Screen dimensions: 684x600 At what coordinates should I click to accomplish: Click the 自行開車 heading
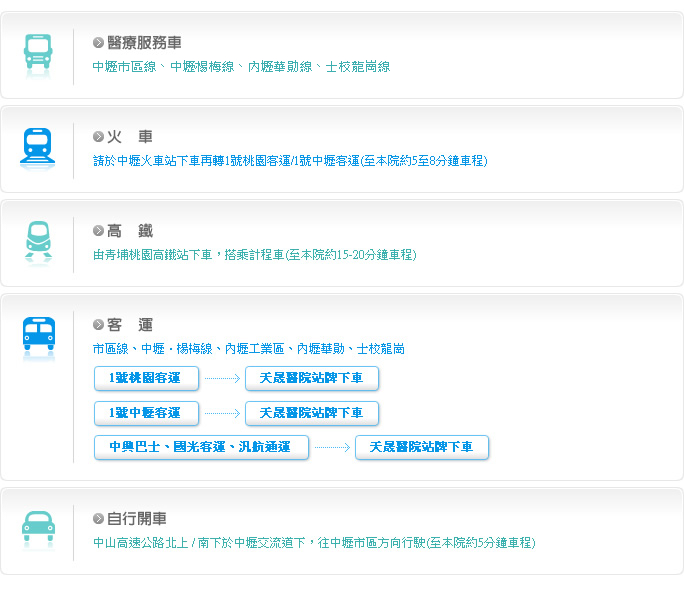coord(137,518)
